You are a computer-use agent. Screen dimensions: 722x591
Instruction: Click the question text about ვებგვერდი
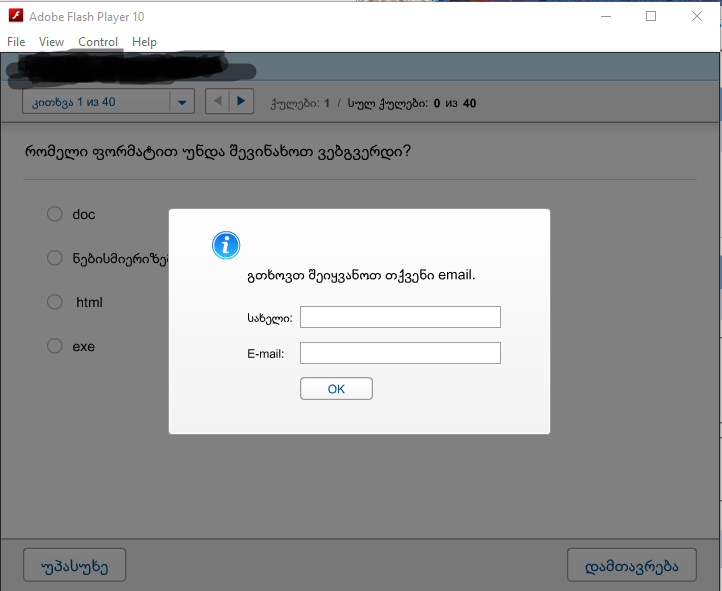tap(217, 152)
